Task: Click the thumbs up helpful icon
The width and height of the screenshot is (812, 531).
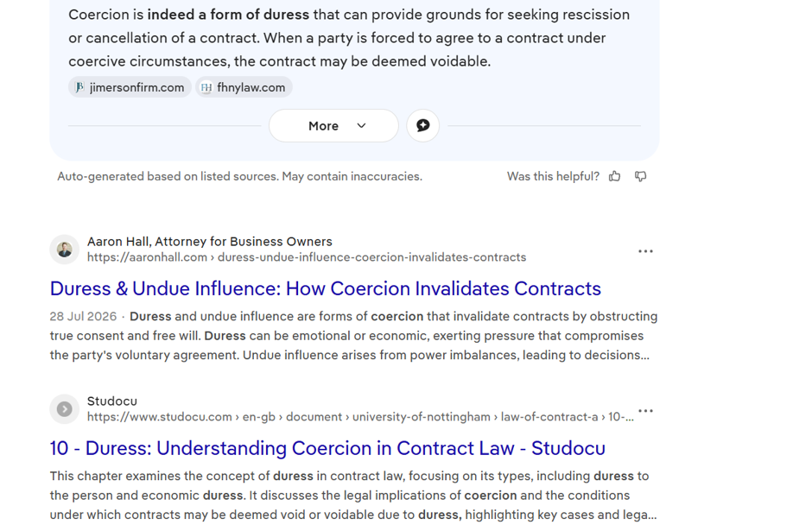Action: click(615, 176)
